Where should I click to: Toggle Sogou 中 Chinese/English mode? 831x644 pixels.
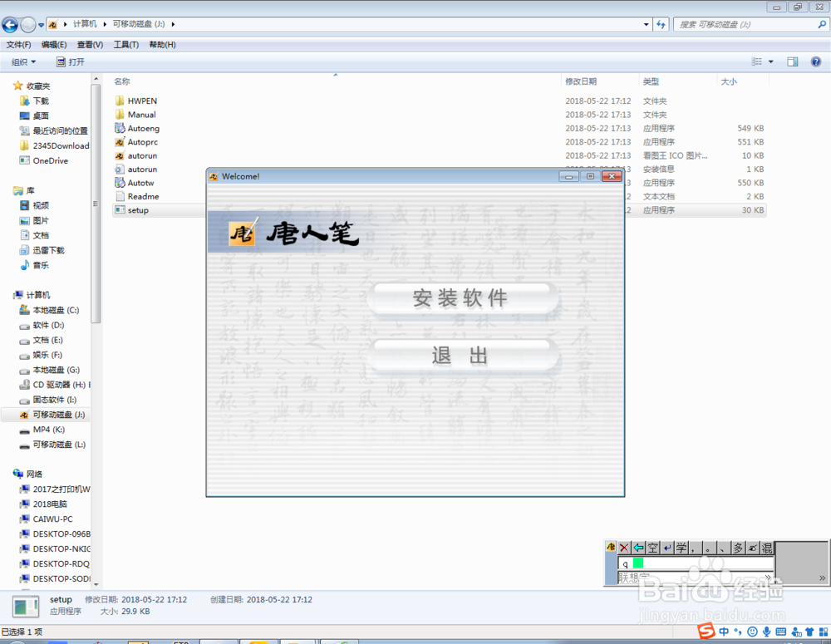tap(724, 632)
